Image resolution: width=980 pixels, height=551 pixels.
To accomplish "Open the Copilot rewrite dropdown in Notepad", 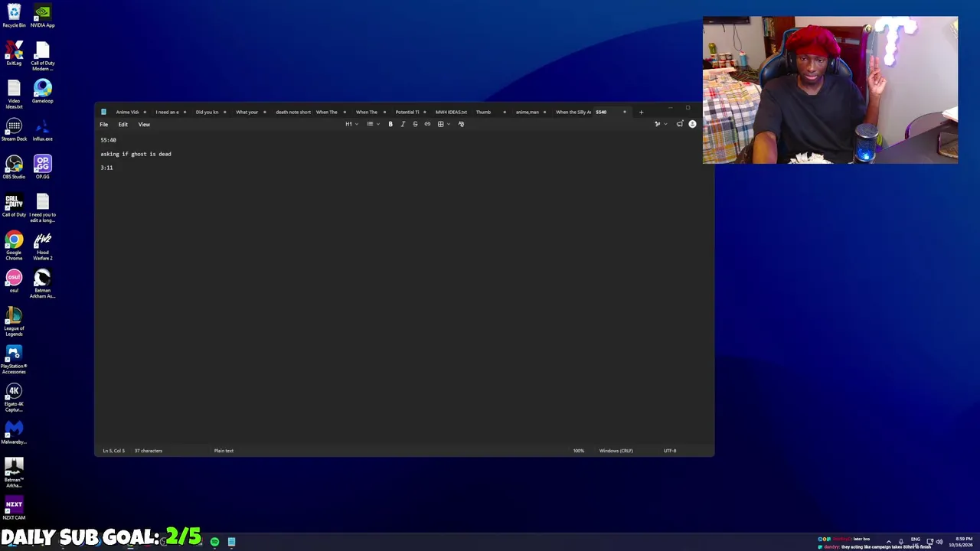I will coord(660,124).
